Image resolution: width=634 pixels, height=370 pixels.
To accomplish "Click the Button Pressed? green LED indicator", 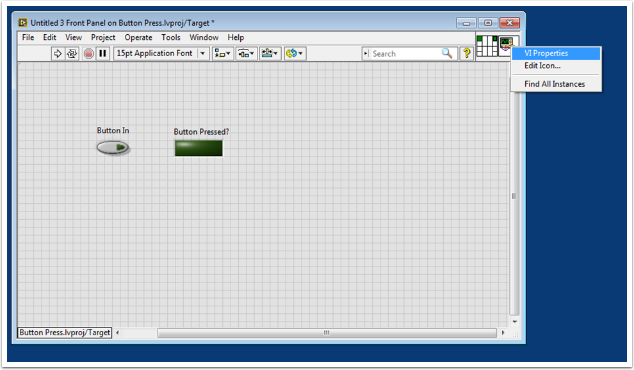I will coord(199,148).
